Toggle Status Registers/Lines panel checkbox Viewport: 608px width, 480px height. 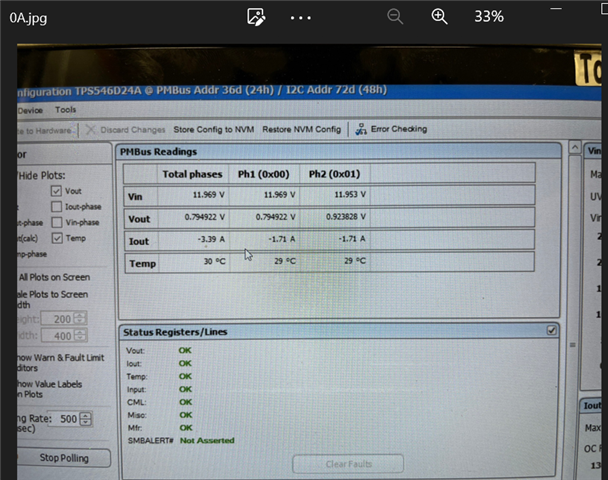click(x=551, y=330)
